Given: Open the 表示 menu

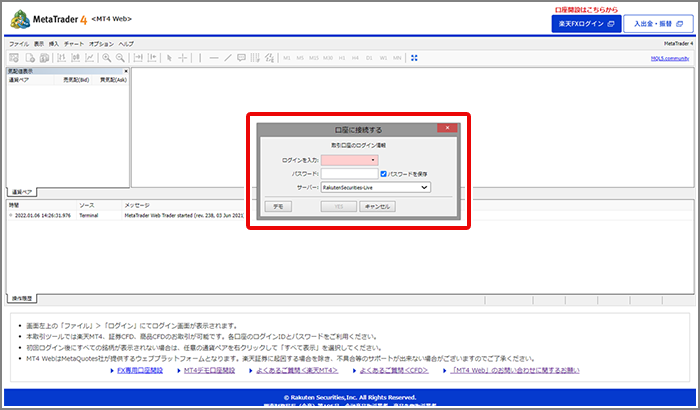Looking at the screenshot, I should coord(39,44).
